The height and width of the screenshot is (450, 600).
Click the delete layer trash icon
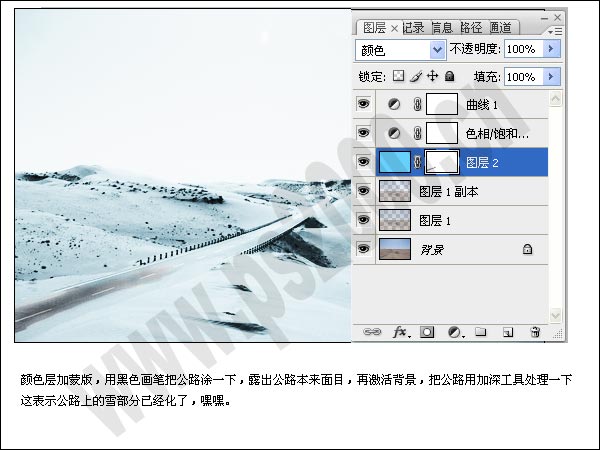(x=535, y=331)
